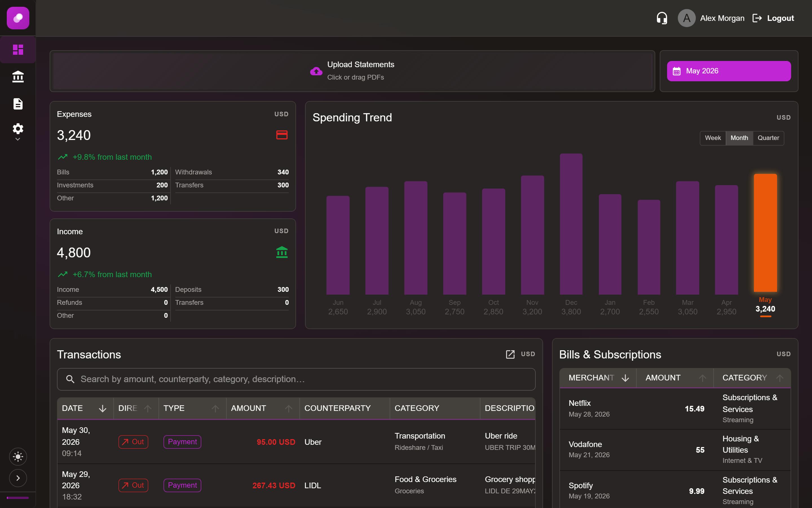Click green bank icon in Income
The image size is (812, 508).
pos(281,252)
